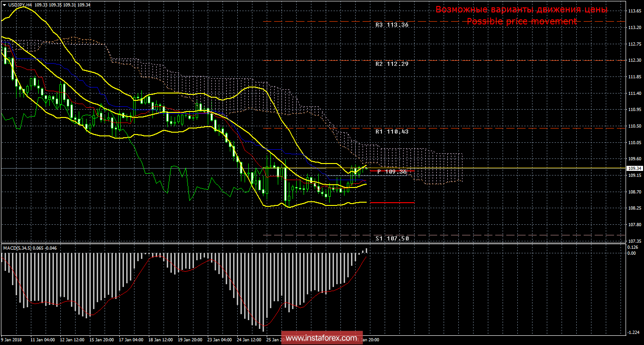
Task: Click the 'Possible price movement' heading text
Action: (521, 21)
